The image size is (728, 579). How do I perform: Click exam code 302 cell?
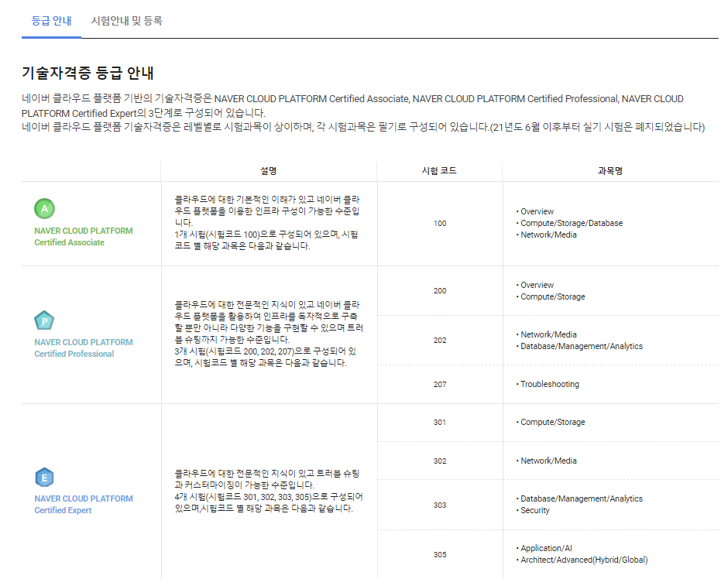[x=440, y=461]
